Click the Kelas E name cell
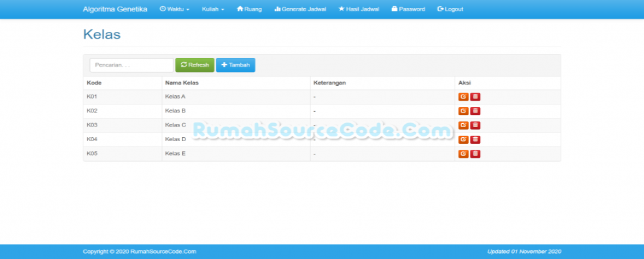Viewport: 644px width, 259px height. pyautogui.click(x=236, y=154)
